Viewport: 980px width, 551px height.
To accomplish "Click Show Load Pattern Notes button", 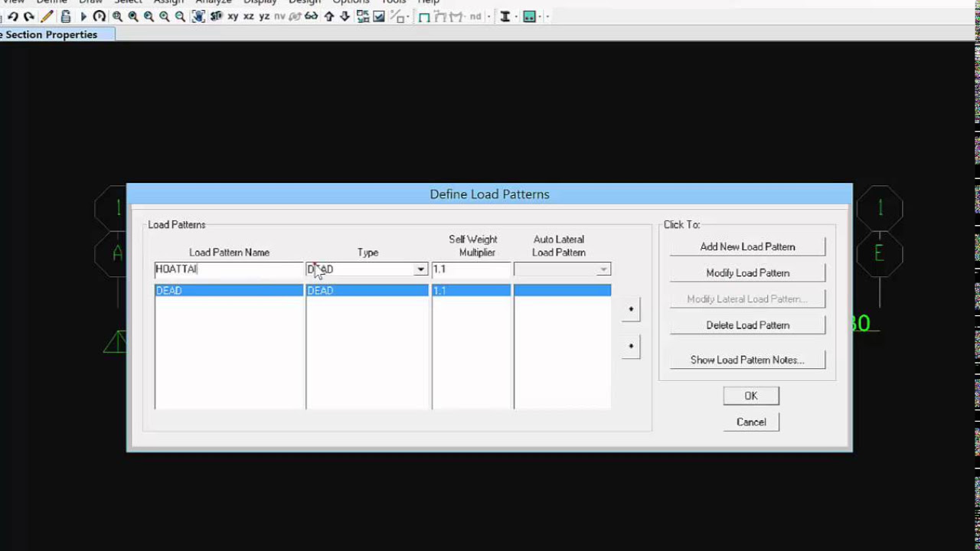I will [747, 360].
